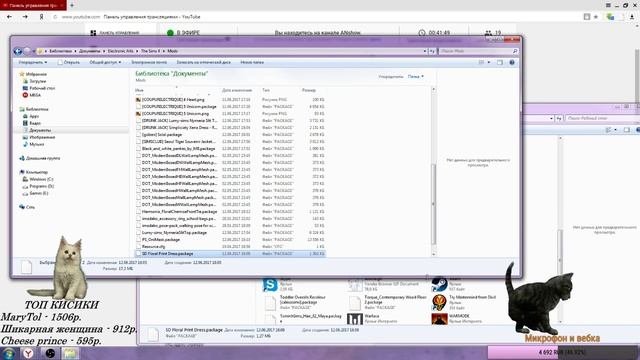Open Музыка library in the sidebar
Viewport: 640px width, 360px height.
[x=37, y=144]
